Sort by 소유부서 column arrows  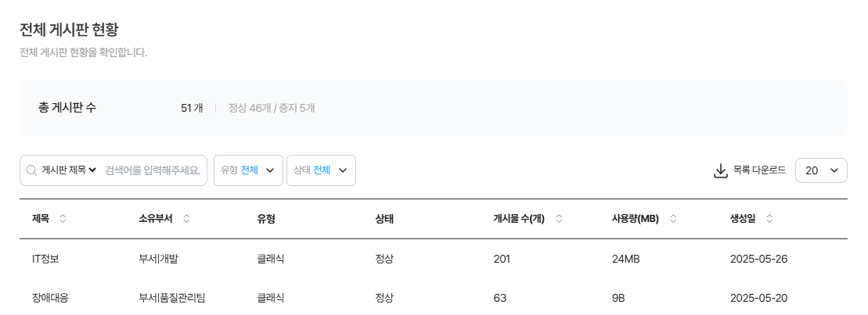[186, 219]
